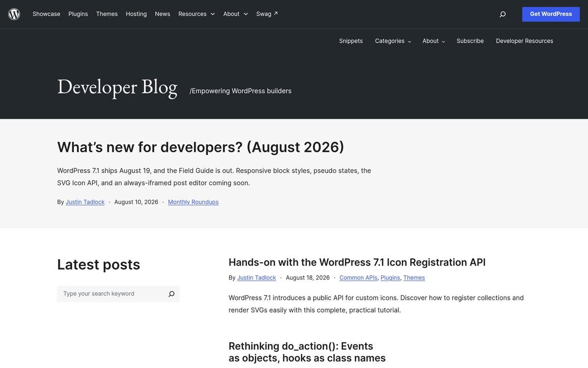The image size is (588, 368).
Task: Click the "WordPress 7.1 introduces a public API" excerpt
Action: tap(376, 304)
